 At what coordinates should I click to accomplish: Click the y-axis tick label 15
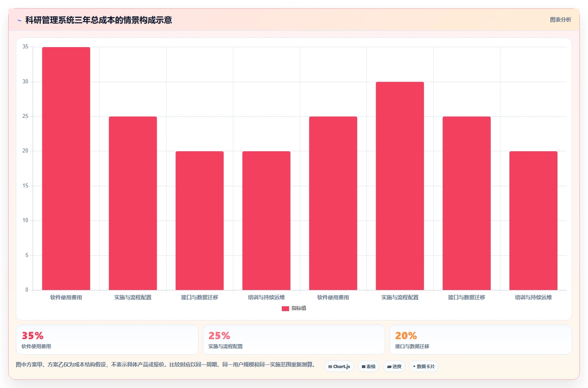point(25,186)
